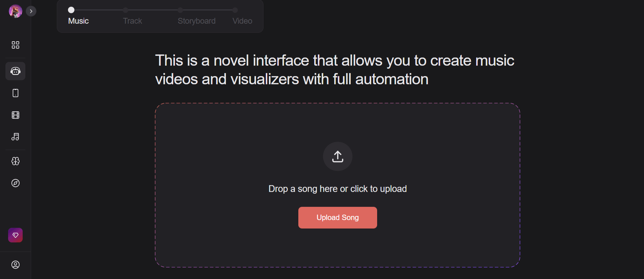Open the film strip video icon
Viewport: 644px width, 279px height.
16,115
